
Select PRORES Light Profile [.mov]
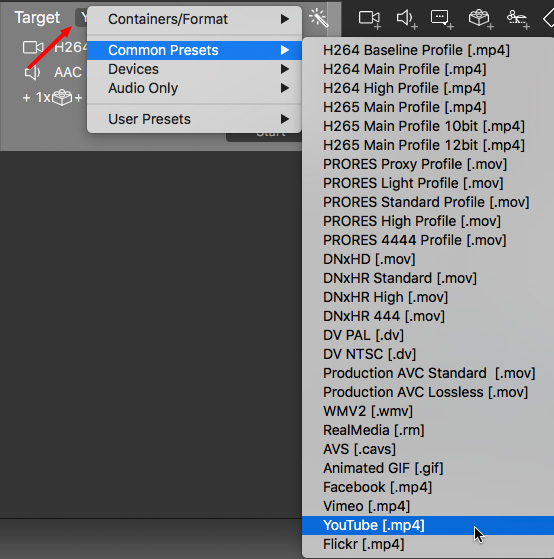[x=428, y=183]
